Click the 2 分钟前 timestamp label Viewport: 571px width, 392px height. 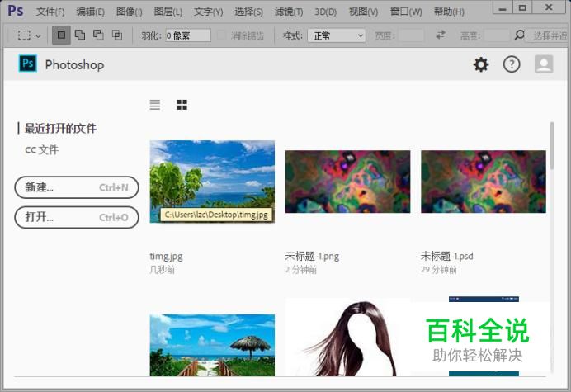301,270
